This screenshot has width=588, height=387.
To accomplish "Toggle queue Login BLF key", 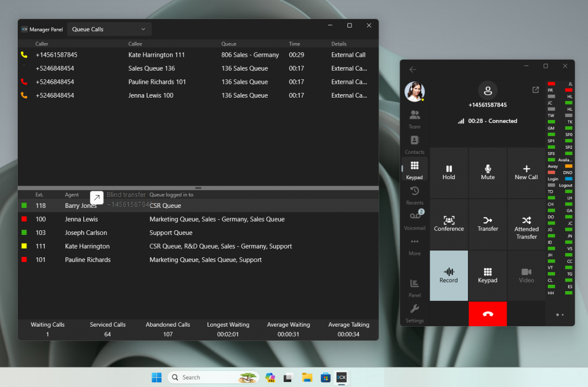I will pos(560,179).
